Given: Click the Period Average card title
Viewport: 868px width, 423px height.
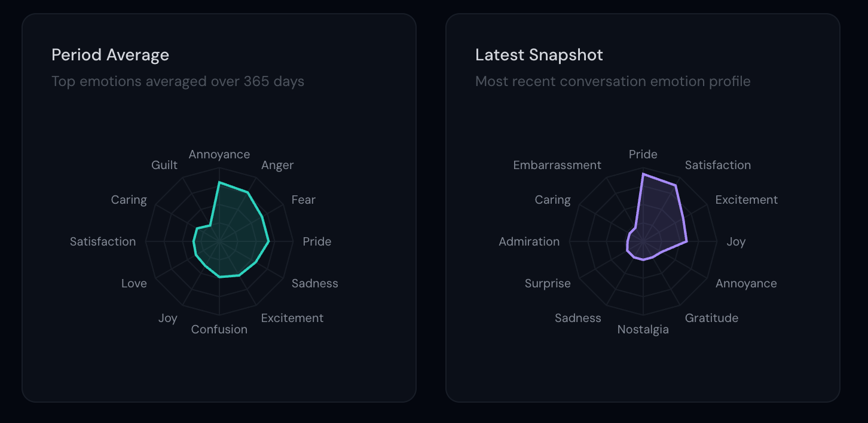Looking at the screenshot, I should pyautogui.click(x=110, y=55).
